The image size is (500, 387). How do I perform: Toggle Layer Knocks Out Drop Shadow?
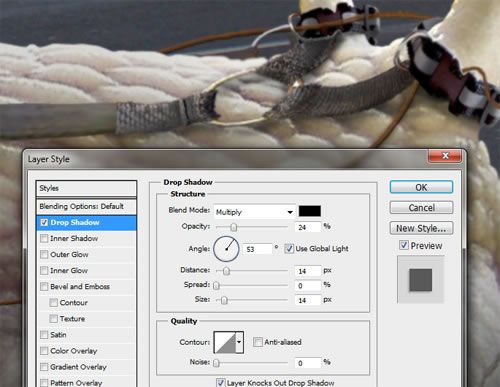(220, 383)
